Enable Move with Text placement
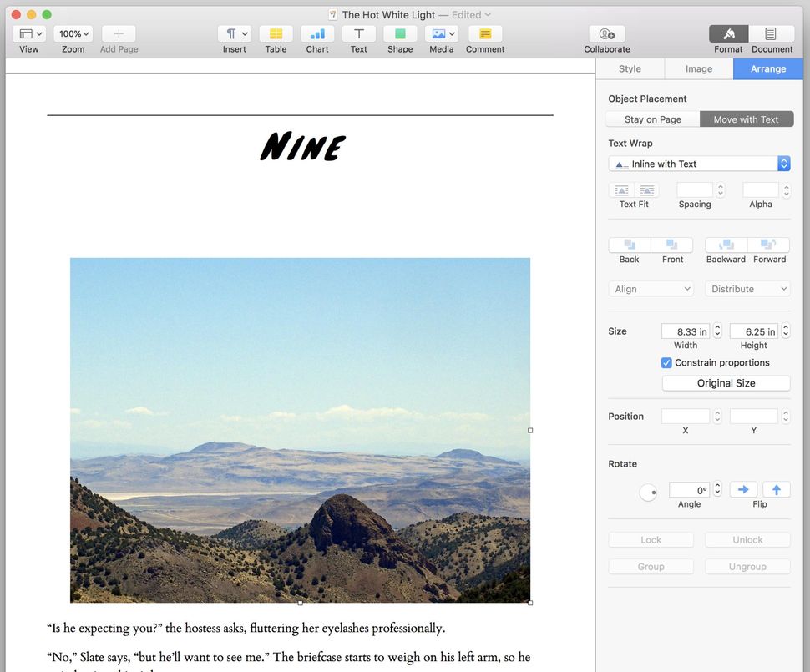 point(747,119)
